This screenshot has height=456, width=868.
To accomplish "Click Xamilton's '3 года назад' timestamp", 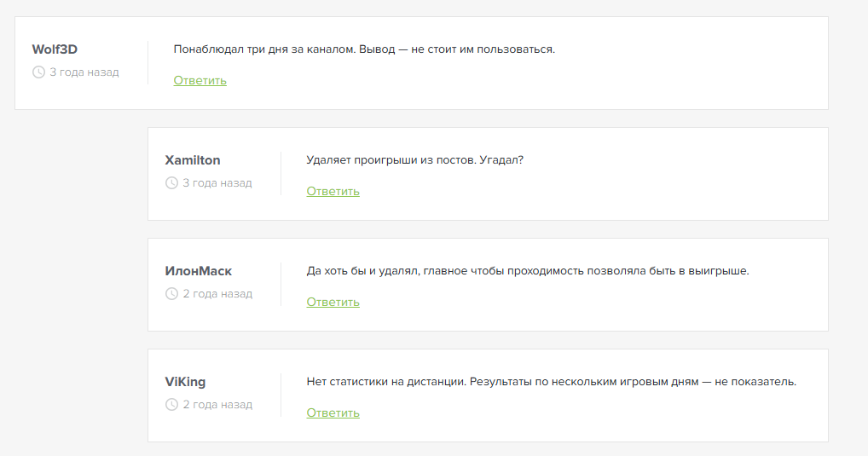I will click(217, 183).
